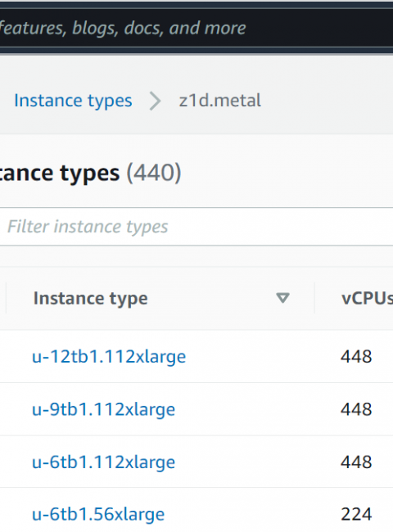Click the divider left of Instance type header
This screenshot has height=532, width=393.
coord(6,298)
